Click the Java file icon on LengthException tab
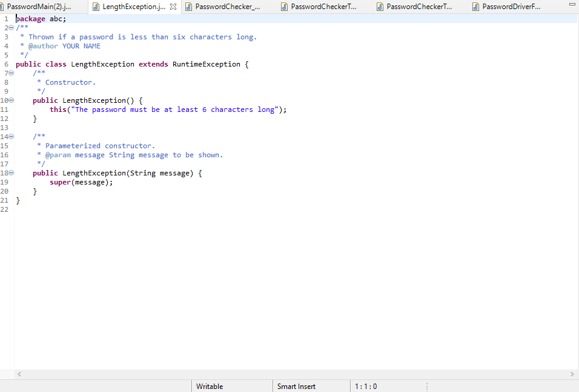This screenshot has height=392, width=579. pos(96,7)
